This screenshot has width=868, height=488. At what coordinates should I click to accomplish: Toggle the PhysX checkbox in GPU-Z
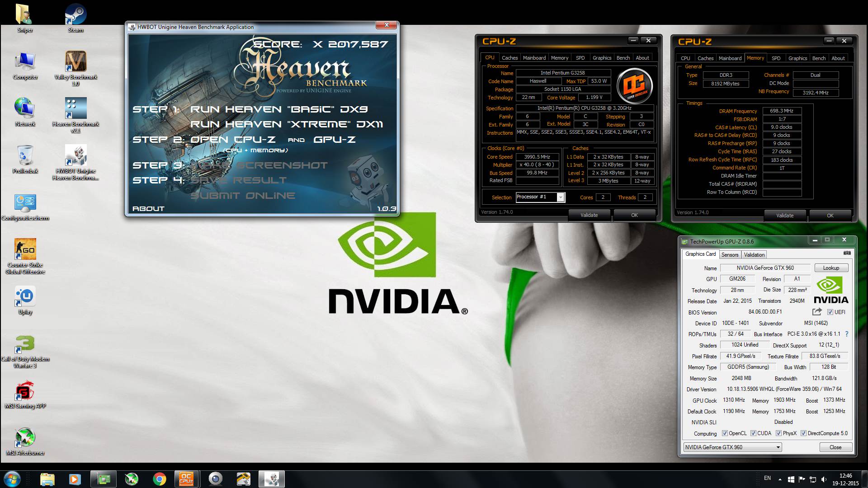[778, 433]
